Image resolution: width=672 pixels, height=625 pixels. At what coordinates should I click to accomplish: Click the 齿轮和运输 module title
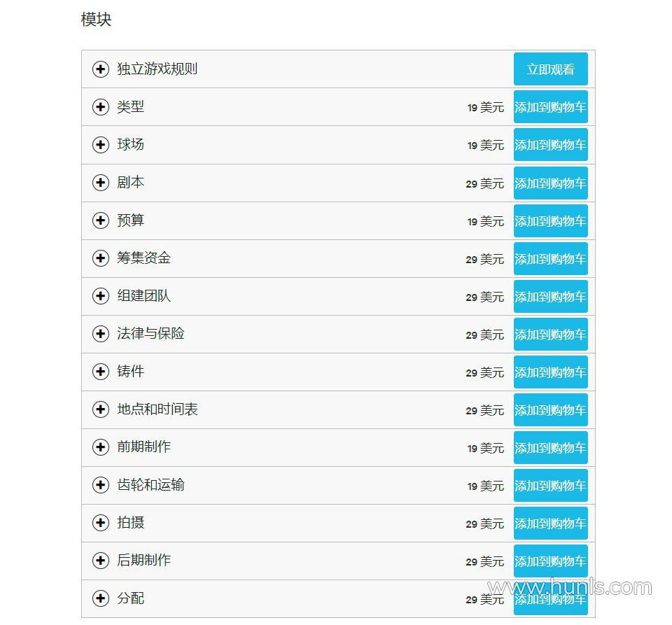coord(150,485)
